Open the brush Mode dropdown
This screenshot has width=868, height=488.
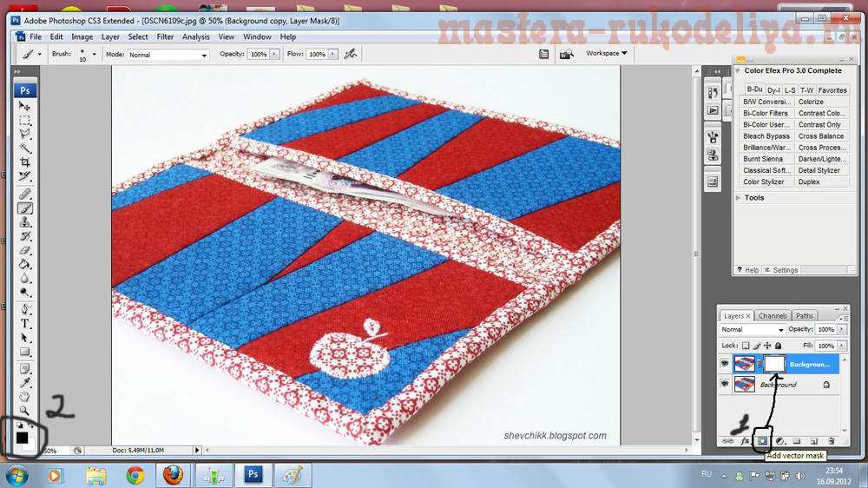pyautogui.click(x=168, y=55)
